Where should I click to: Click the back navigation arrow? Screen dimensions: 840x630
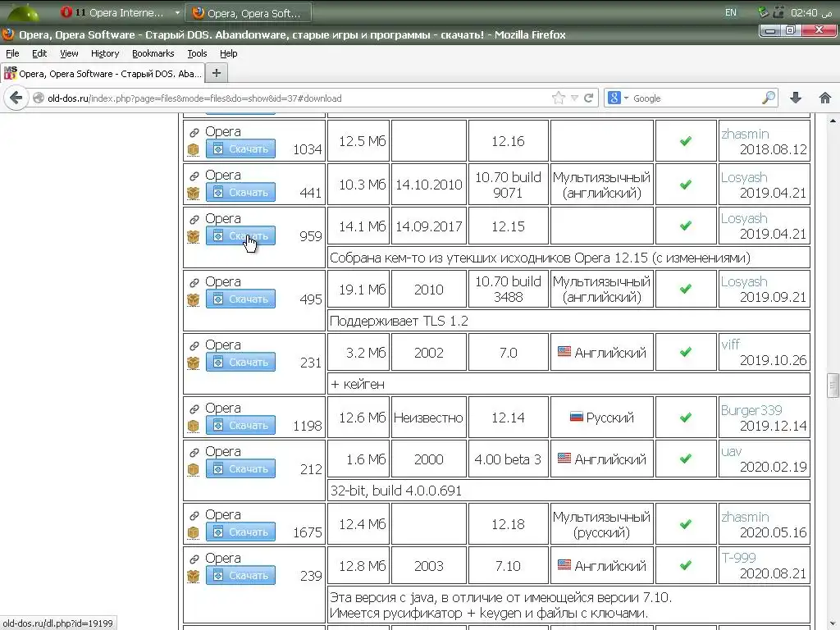click(x=16, y=98)
